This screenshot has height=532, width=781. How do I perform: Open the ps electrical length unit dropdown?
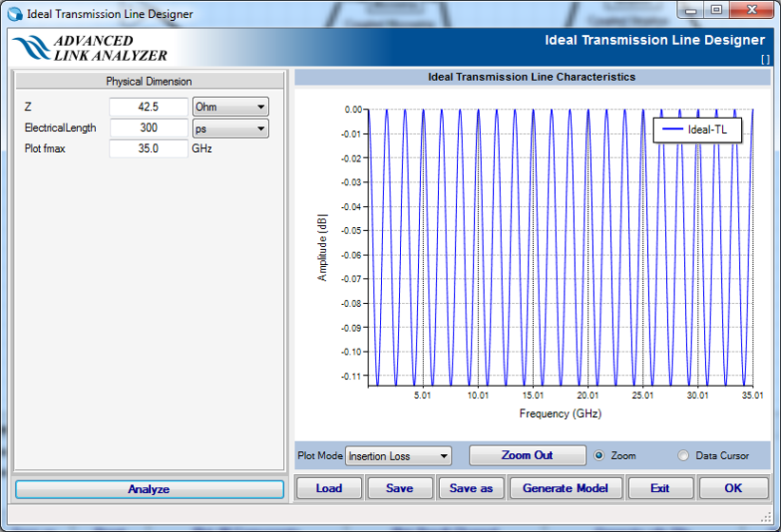coord(230,128)
